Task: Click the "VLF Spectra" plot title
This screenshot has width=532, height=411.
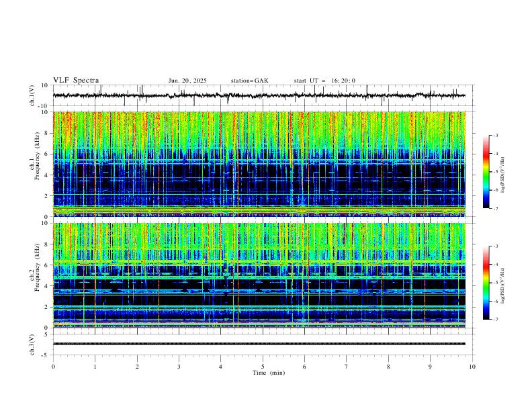Action: click(x=76, y=81)
